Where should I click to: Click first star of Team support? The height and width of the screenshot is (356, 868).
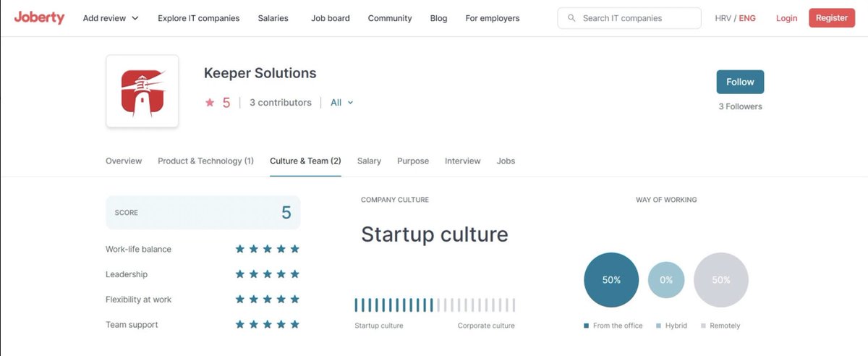pos(240,325)
